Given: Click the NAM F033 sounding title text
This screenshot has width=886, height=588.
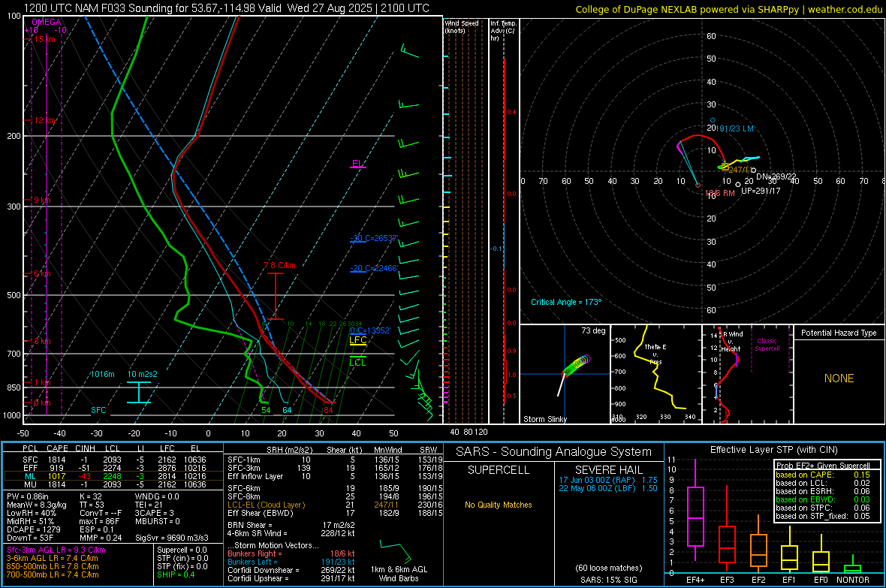Looking at the screenshot, I should [226, 8].
